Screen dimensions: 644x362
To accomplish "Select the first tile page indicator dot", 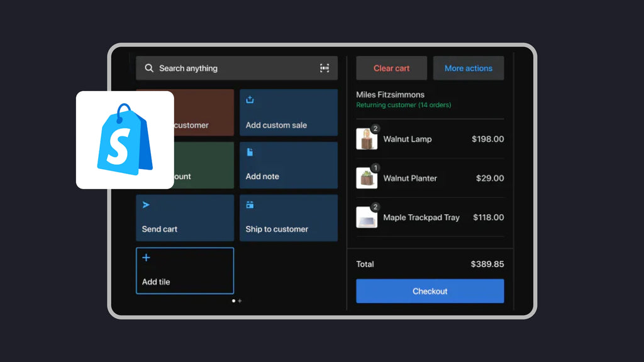I will (x=233, y=301).
